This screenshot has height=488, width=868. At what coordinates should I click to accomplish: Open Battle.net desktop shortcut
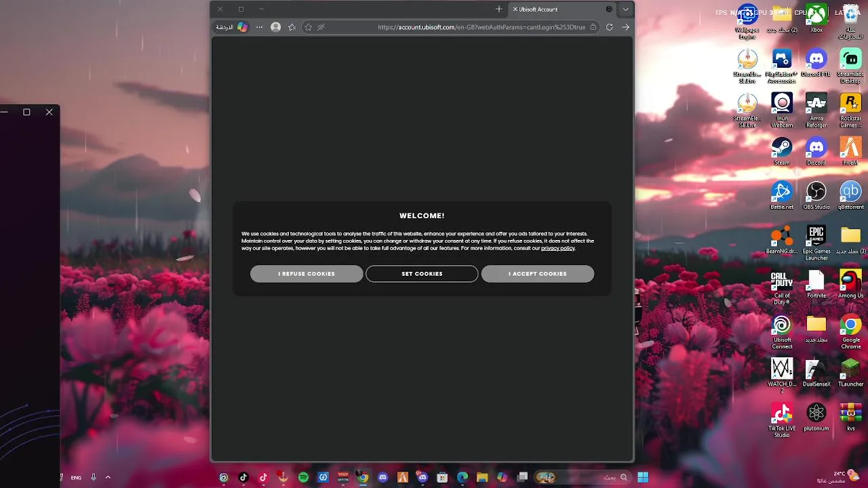pos(782,196)
